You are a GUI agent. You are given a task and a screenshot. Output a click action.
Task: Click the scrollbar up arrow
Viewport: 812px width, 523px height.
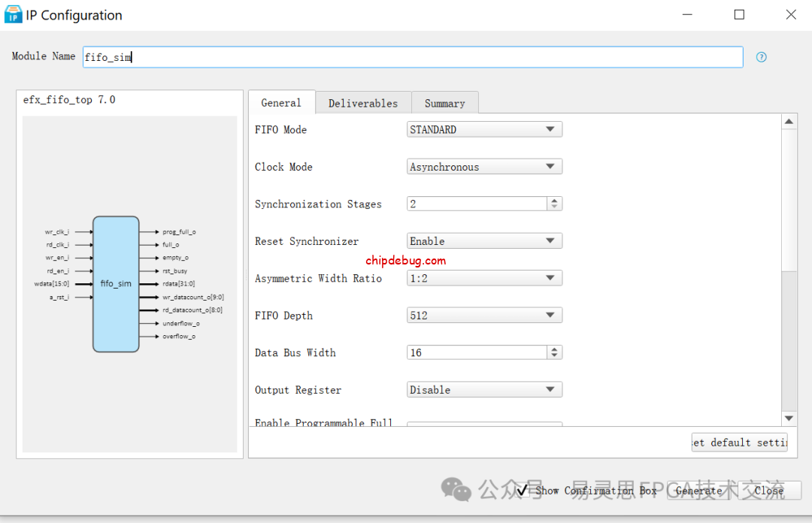789,120
